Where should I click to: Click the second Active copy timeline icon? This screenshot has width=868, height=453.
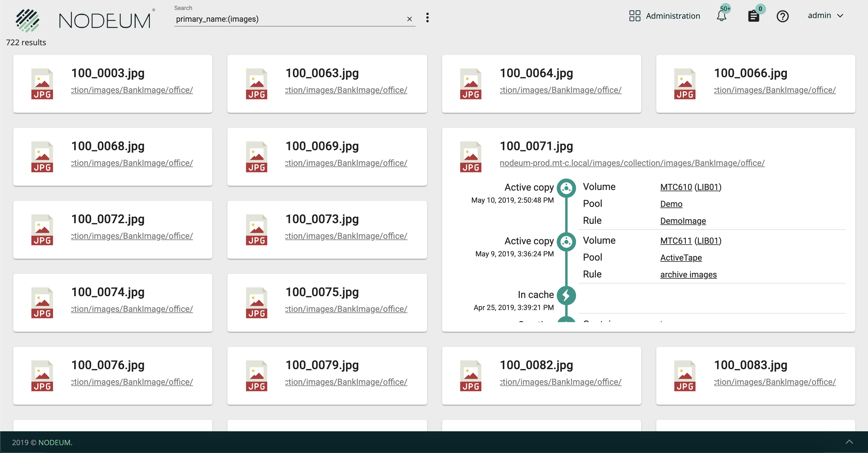[566, 242]
